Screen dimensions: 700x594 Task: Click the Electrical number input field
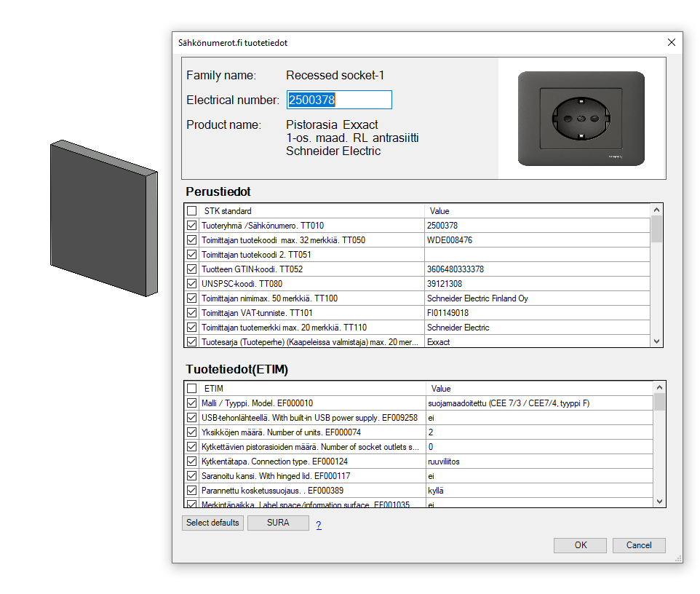pyautogui.click(x=339, y=100)
